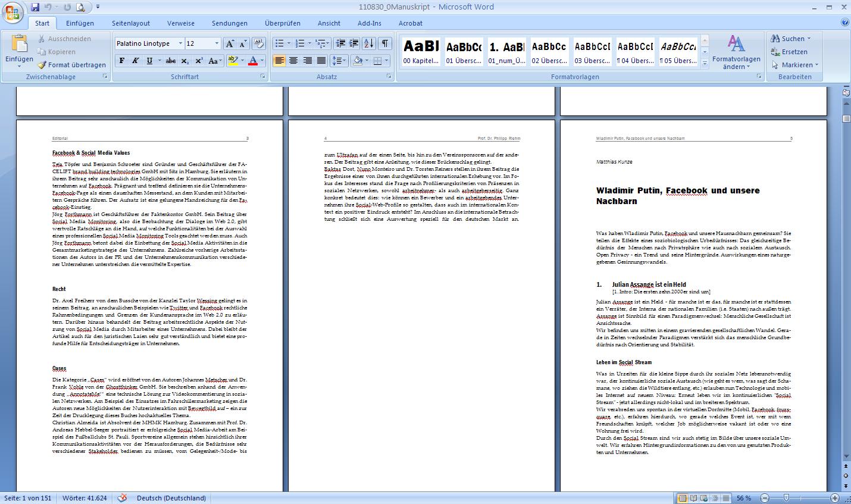Sort text with A-Z sort icon
851x504 pixels.
[369, 43]
